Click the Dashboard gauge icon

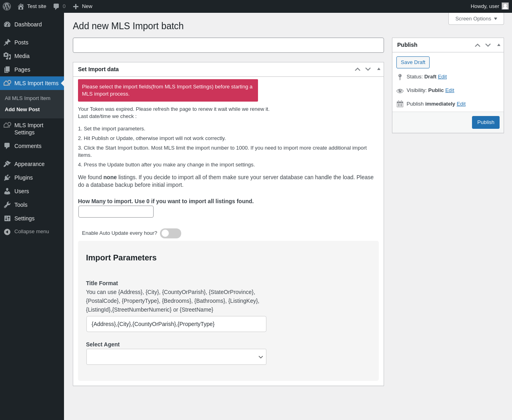click(7, 24)
